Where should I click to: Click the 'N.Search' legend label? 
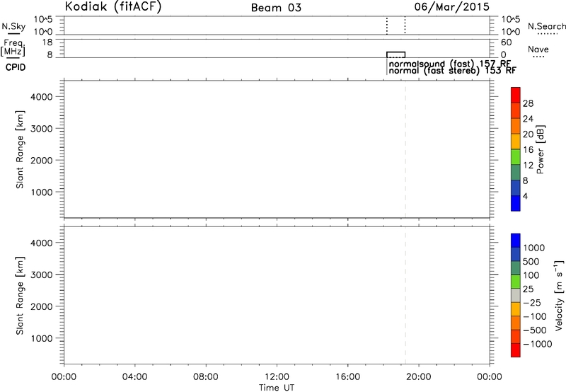click(x=547, y=26)
